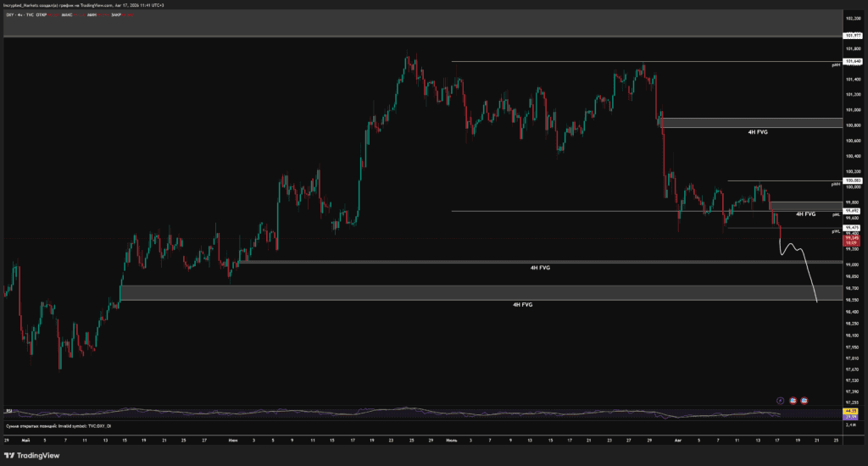The width and height of the screenshot is (868, 466).
Task: Click the 101,640 price level label
Action: point(853,62)
